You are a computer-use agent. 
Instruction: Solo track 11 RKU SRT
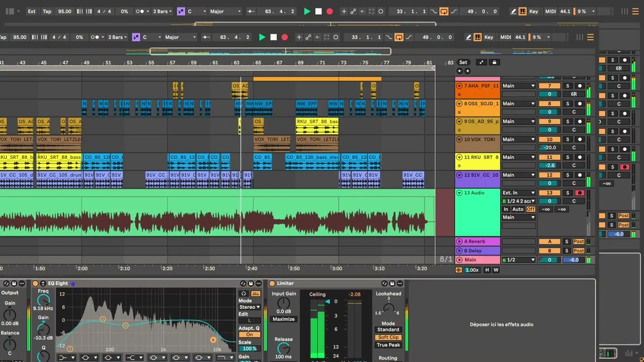tap(568, 157)
